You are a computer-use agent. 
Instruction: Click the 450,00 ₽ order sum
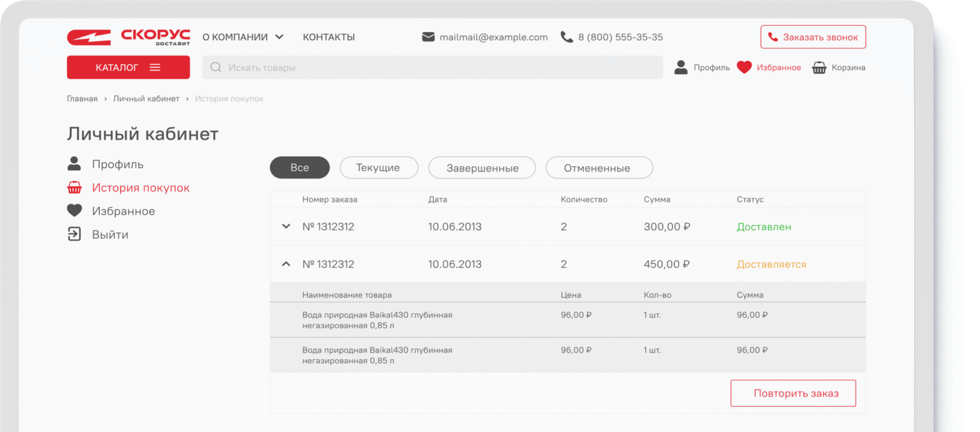tap(667, 264)
